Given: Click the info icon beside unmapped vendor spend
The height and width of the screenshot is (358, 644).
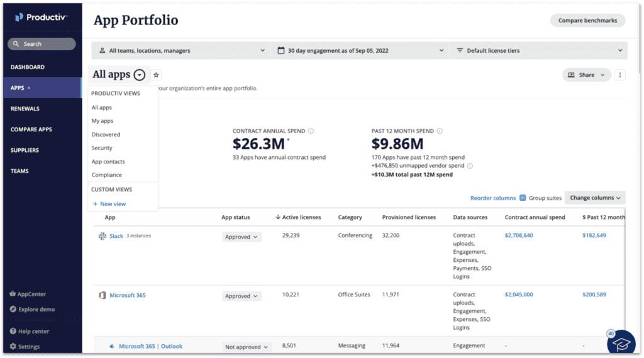Looking at the screenshot, I should click(470, 166).
